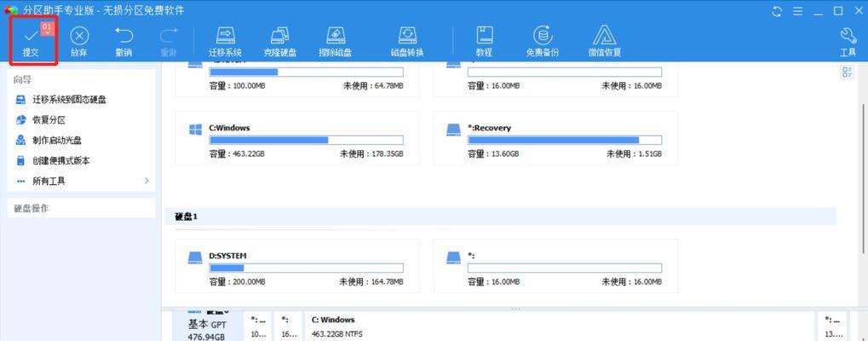Click the 重做 redo arrow

tap(168, 36)
